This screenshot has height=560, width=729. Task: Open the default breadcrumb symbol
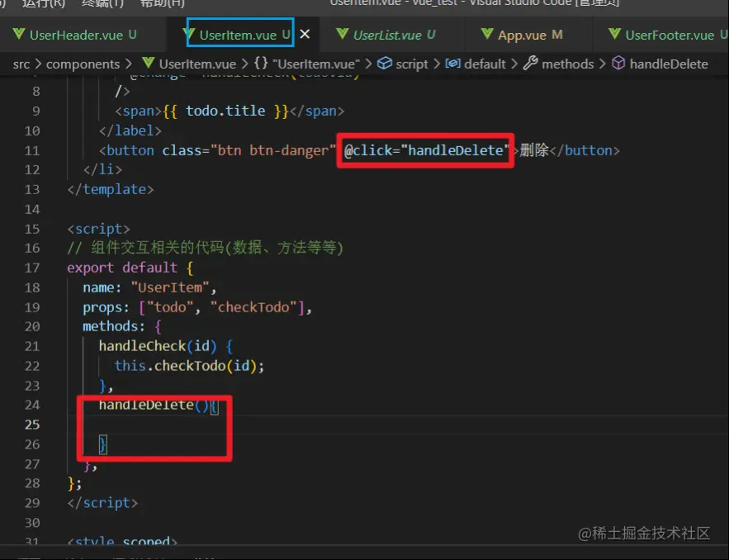click(485, 64)
